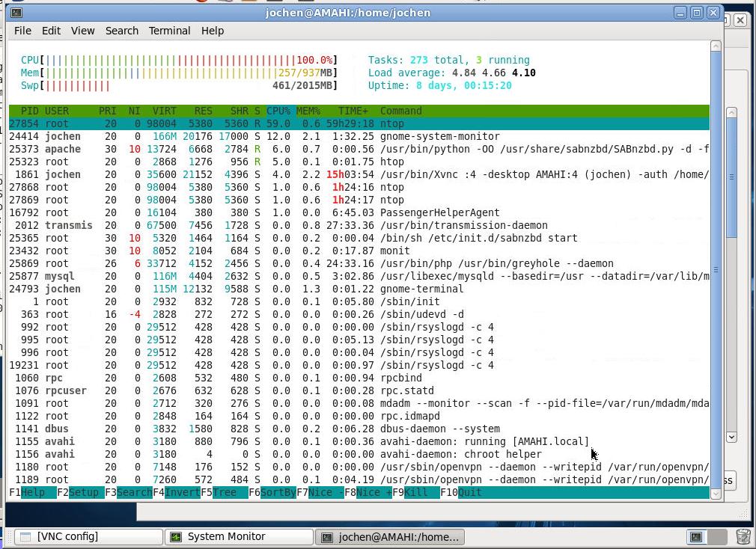756x549 pixels.
Task: Select the mdadm --monitor process row
Action: click(x=359, y=404)
